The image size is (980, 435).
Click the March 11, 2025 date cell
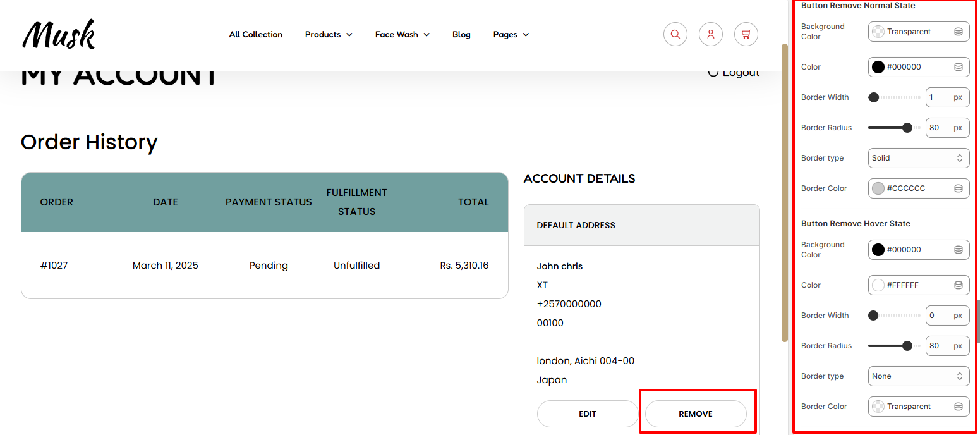(166, 266)
